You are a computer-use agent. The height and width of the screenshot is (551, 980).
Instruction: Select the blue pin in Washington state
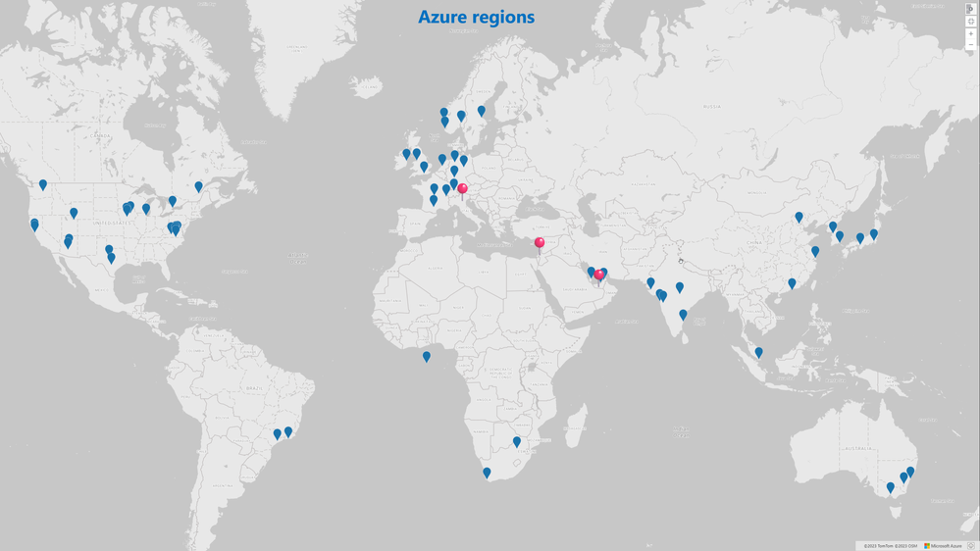(43, 185)
